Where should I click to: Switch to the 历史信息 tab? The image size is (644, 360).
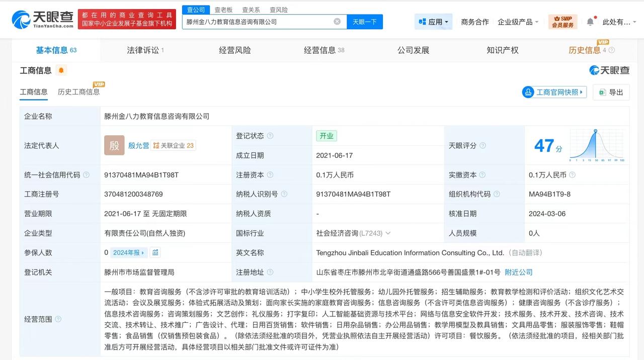(x=585, y=50)
